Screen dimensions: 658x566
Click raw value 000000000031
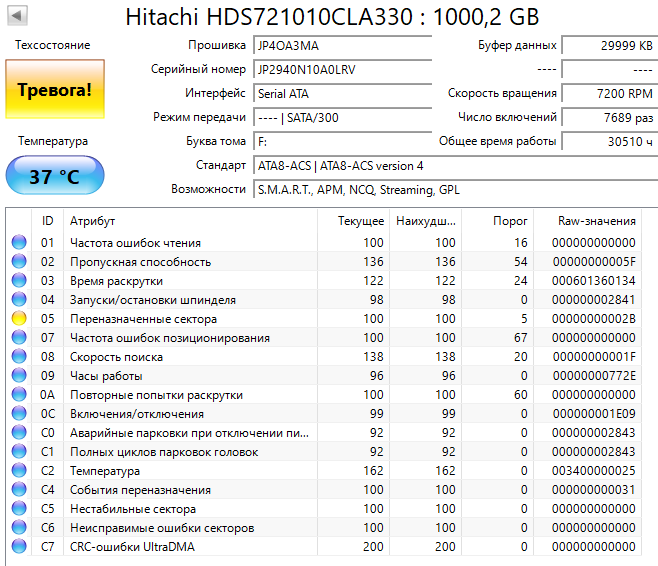point(593,490)
